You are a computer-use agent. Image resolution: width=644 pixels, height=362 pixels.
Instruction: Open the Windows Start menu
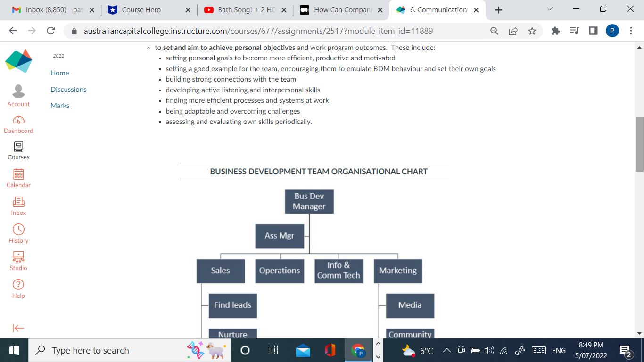(x=14, y=350)
